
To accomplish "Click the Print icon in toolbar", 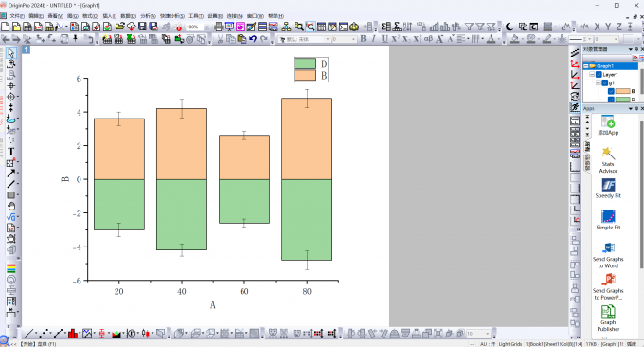I will 219,27.
